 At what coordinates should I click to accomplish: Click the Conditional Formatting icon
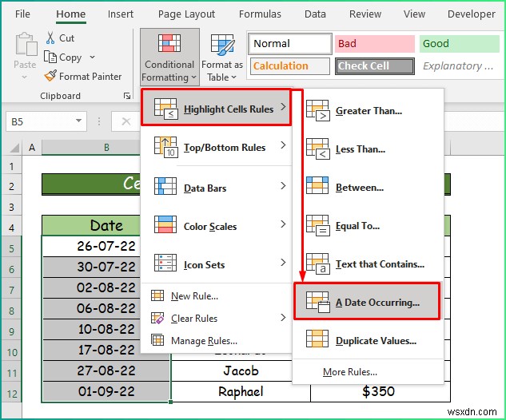(x=169, y=43)
